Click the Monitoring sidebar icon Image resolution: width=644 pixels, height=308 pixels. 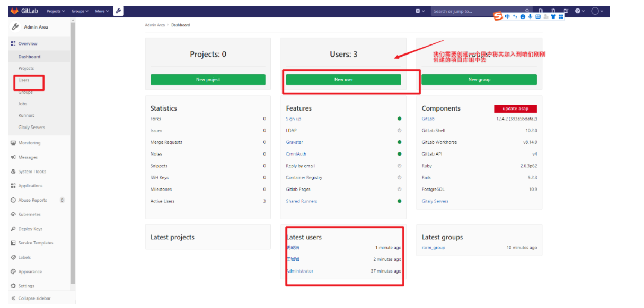click(x=13, y=143)
